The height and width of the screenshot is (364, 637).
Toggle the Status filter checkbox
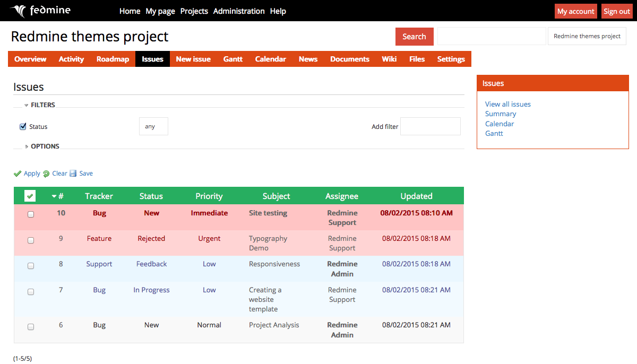coord(23,126)
